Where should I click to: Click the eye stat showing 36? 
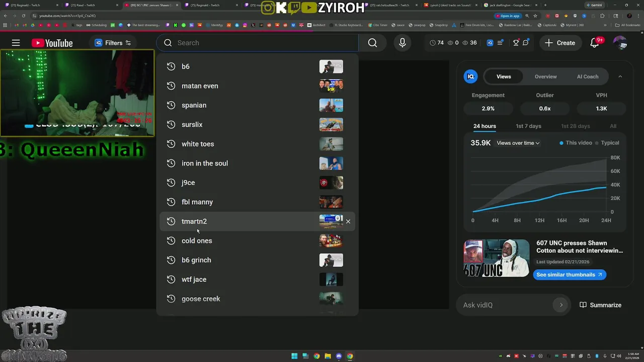[x=470, y=43]
